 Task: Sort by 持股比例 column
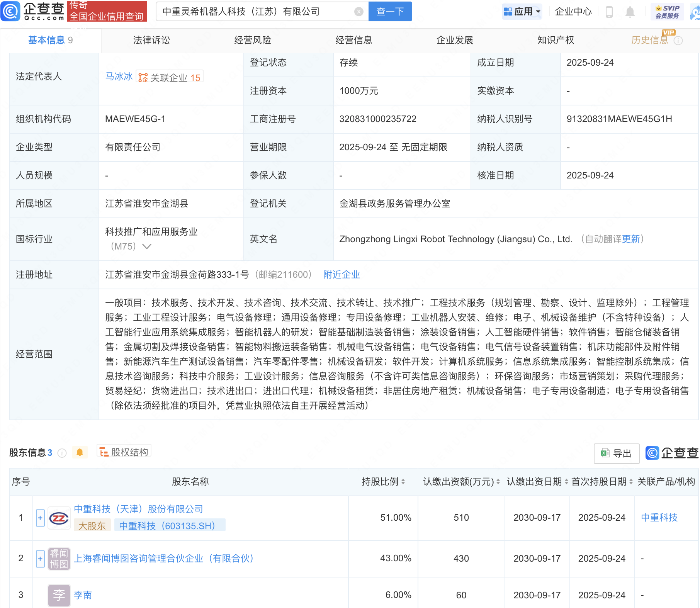click(x=403, y=482)
